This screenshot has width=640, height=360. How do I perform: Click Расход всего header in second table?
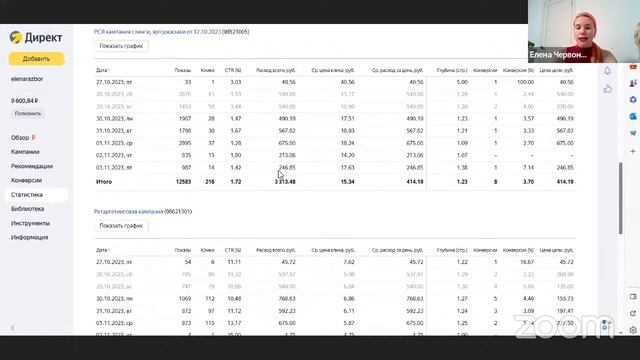coord(276,250)
